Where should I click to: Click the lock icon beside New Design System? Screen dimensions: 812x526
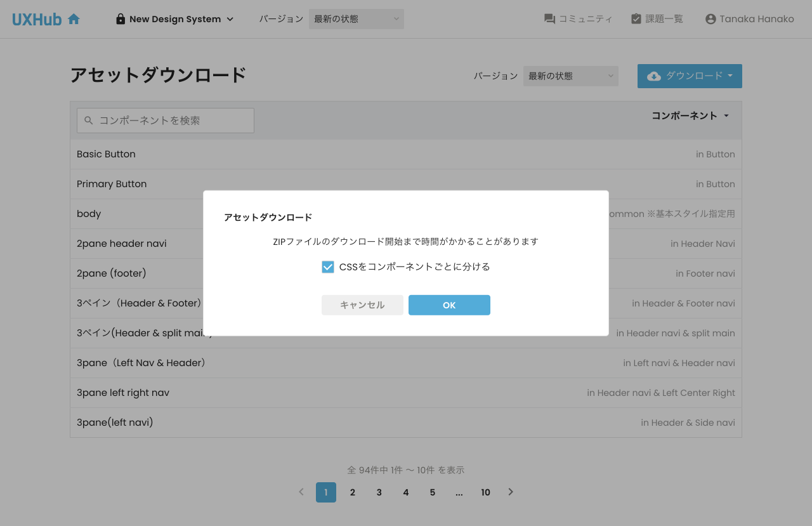coord(120,18)
